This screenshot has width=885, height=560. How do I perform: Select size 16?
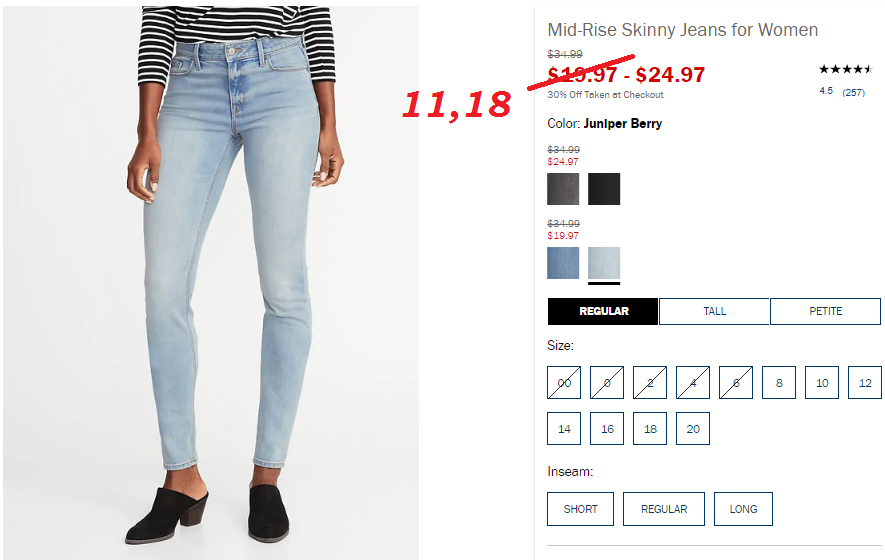click(607, 428)
